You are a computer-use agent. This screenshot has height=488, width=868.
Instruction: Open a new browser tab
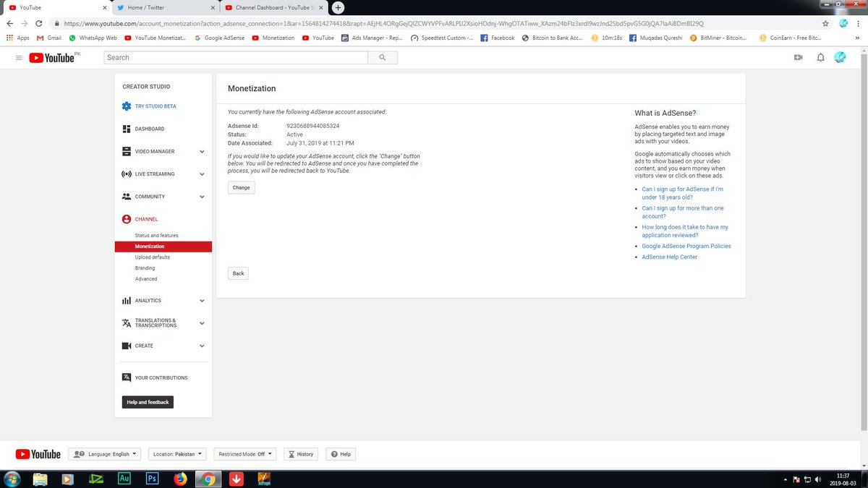339,7
